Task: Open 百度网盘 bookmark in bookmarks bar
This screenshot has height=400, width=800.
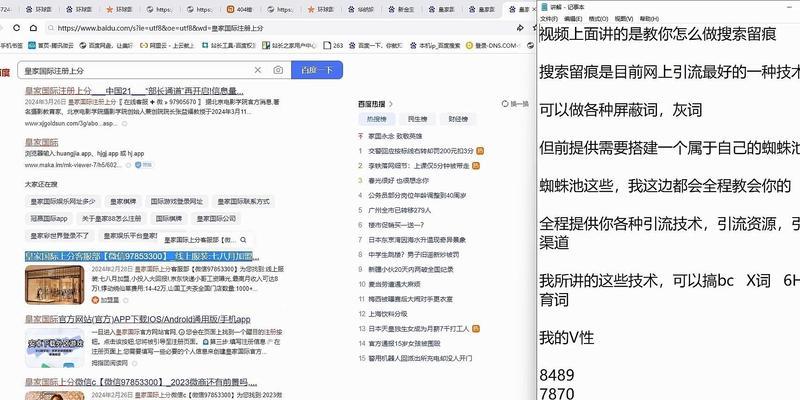Action: (x=106, y=45)
